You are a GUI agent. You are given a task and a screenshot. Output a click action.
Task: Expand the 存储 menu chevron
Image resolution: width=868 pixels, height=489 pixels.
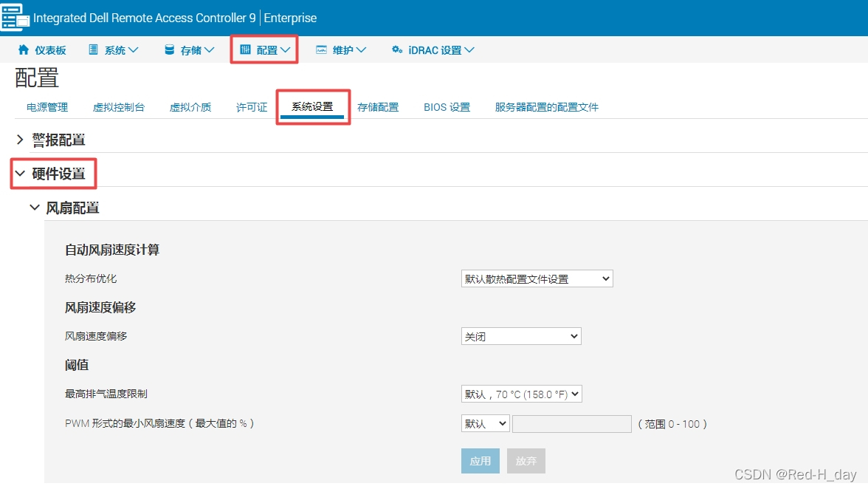point(210,49)
